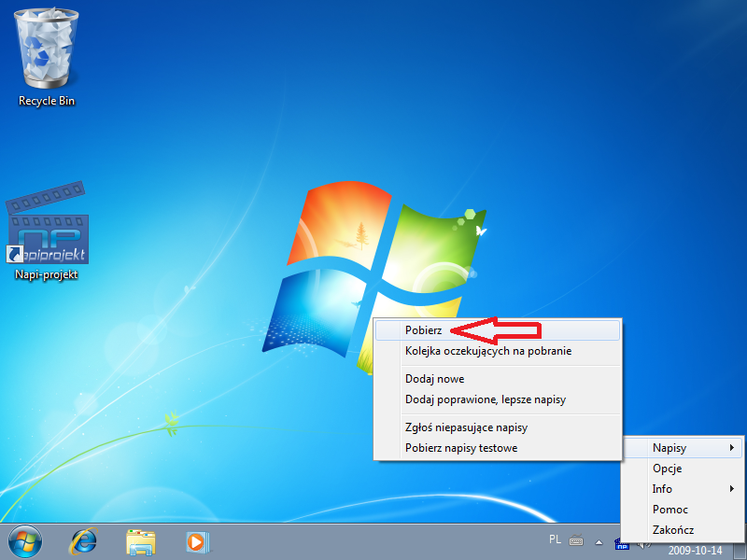Screen dimensions: 747x560
Task: Launch Internet Explorer from the taskbar
Action: coord(83,542)
